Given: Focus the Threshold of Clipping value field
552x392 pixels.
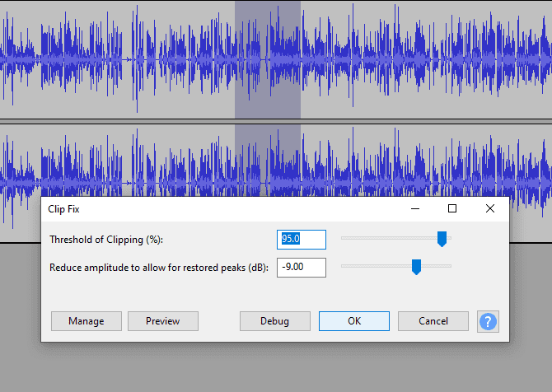Looking at the screenshot, I should point(302,240).
